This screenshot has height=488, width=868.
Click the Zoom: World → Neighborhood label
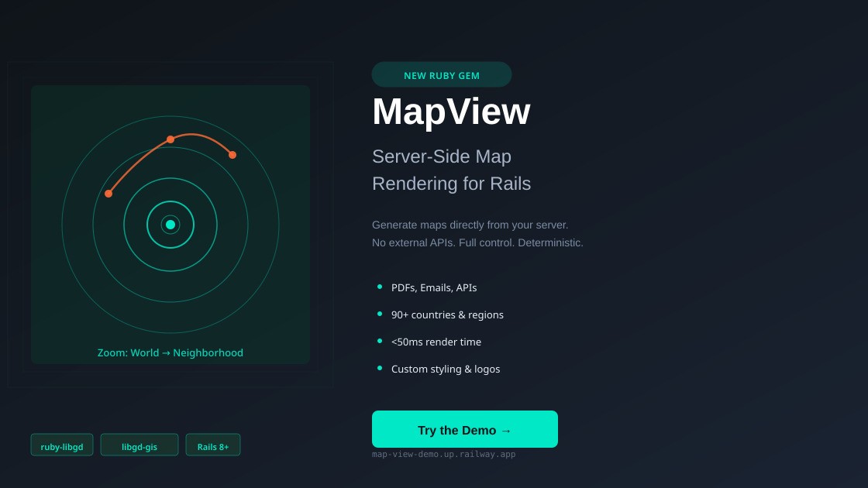pos(170,352)
